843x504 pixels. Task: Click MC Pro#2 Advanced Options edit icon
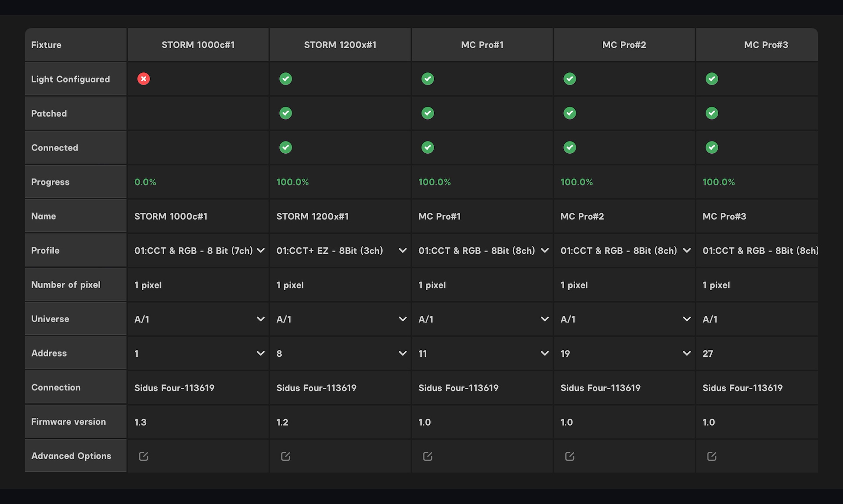click(570, 456)
